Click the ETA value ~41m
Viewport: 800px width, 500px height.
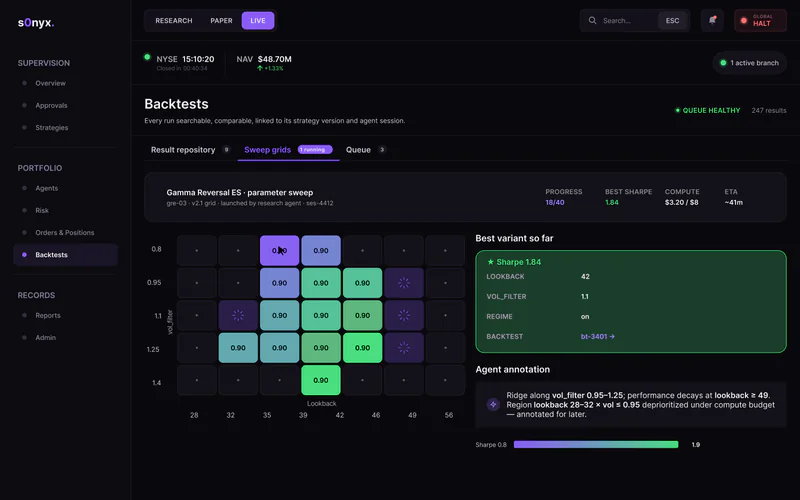pos(734,203)
